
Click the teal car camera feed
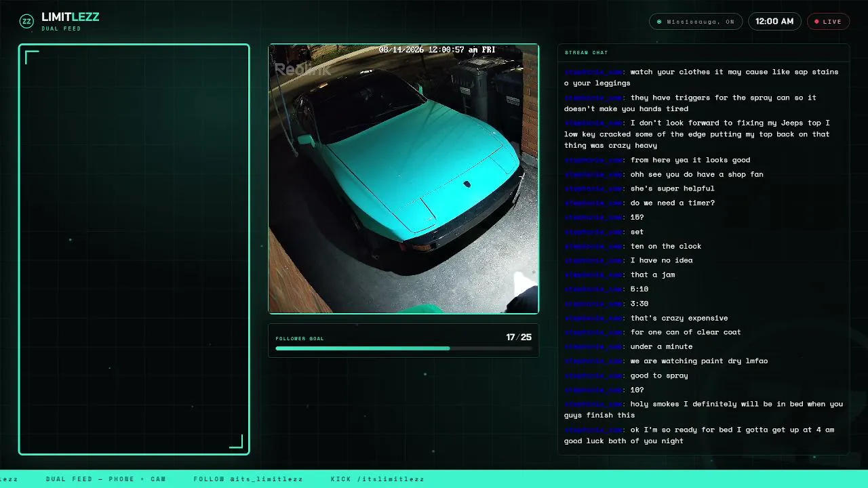click(403, 179)
